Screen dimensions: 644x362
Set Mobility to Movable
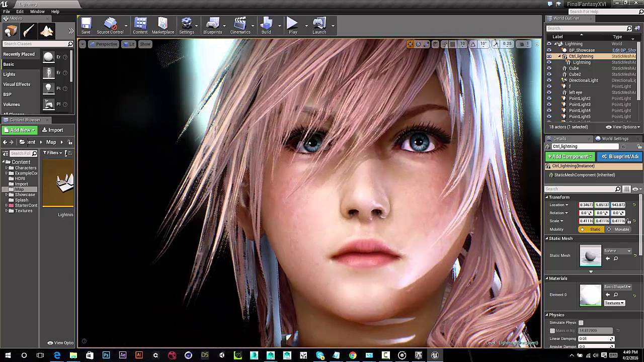tap(618, 229)
